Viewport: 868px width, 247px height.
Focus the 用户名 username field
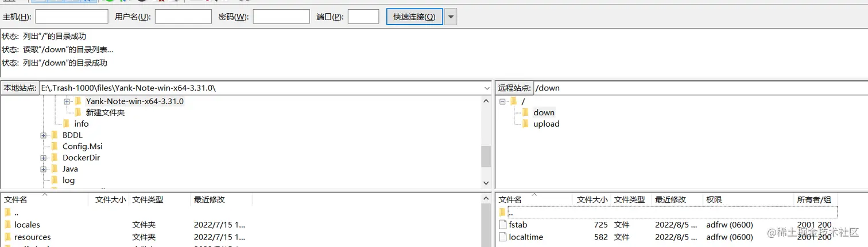183,17
